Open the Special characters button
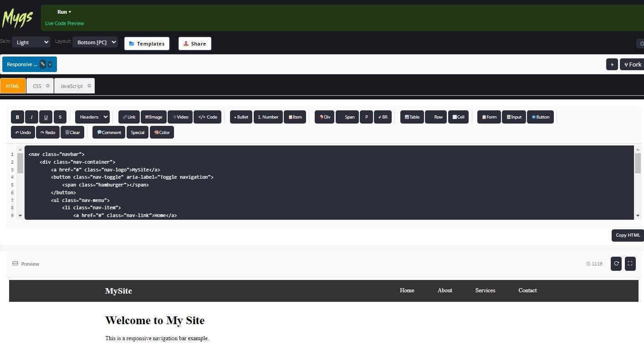This screenshot has height=357, width=644. pos(137,133)
